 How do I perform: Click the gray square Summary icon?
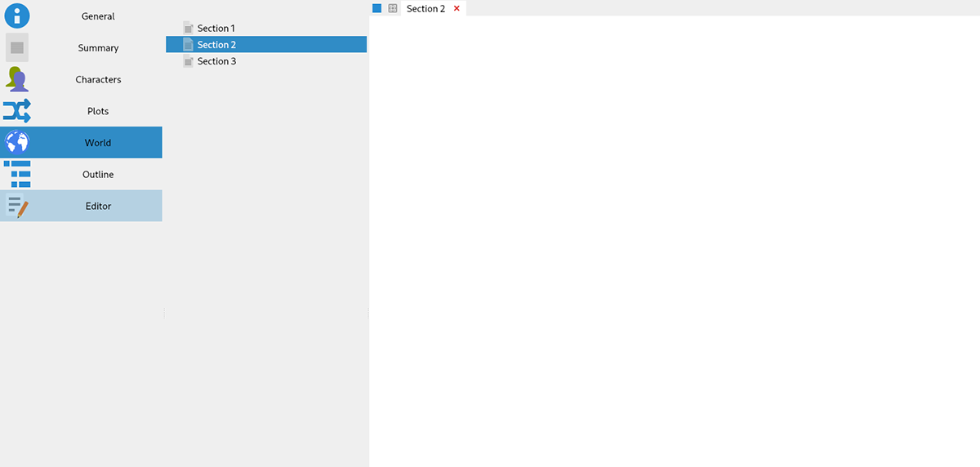17,47
